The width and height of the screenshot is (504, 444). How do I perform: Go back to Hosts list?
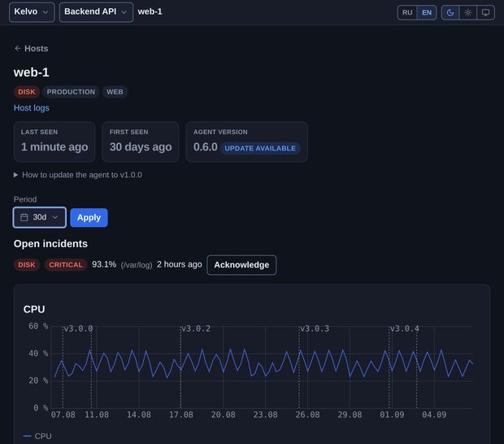tap(31, 49)
